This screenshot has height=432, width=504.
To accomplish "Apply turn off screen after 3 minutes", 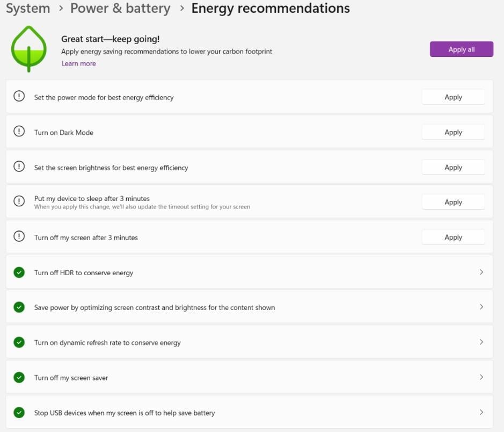I will pyautogui.click(x=453, y=237).
